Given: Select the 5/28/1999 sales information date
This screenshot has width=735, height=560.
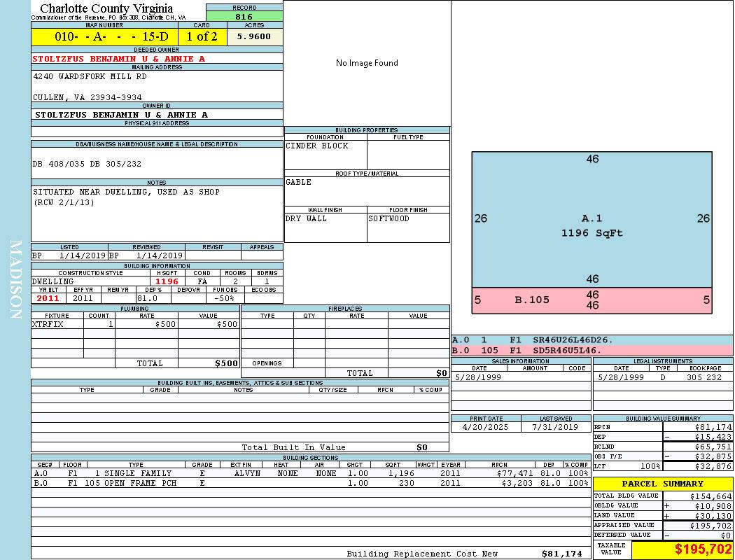Looking at the screenshot, I should coord(480,377).
